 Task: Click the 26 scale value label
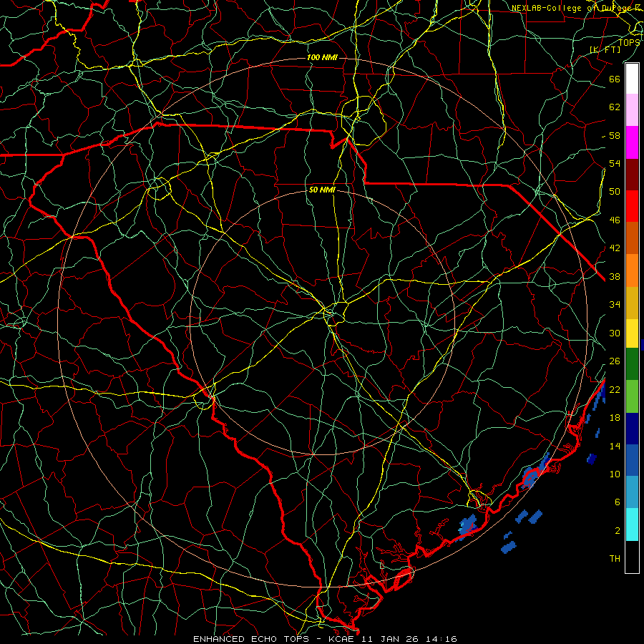coord(615,361)
